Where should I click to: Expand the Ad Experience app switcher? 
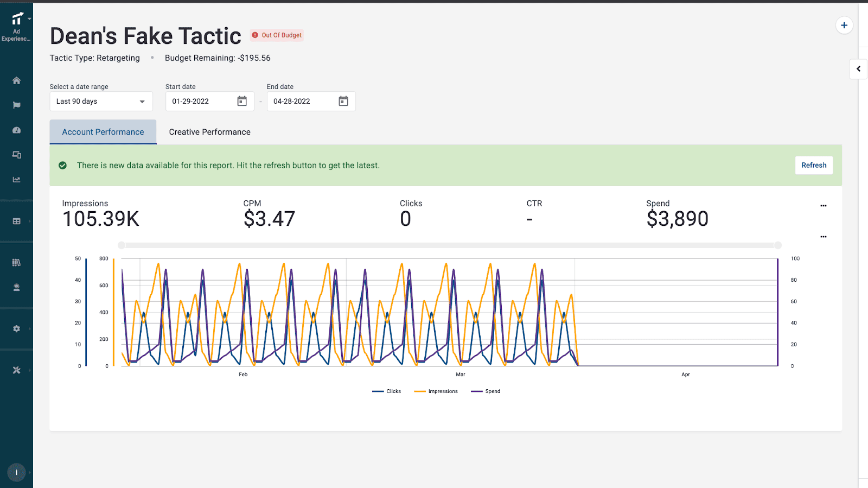pyautogui.click(x=17, y=26)
